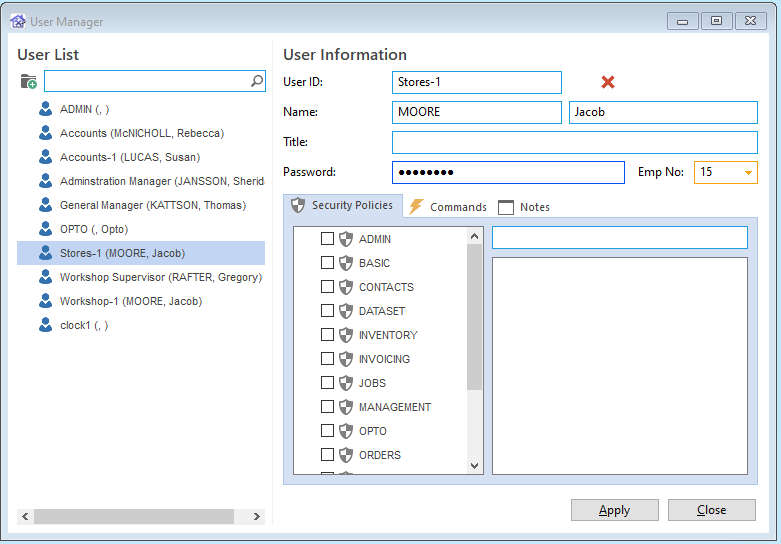
Task: Click the shield icon next to ORDERS policy
Action: pyautogui.click(x=346, y=455)
